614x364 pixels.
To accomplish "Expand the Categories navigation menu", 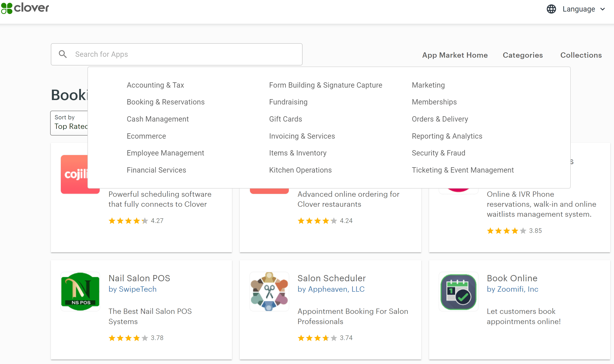I will click(x=523, y=55).
